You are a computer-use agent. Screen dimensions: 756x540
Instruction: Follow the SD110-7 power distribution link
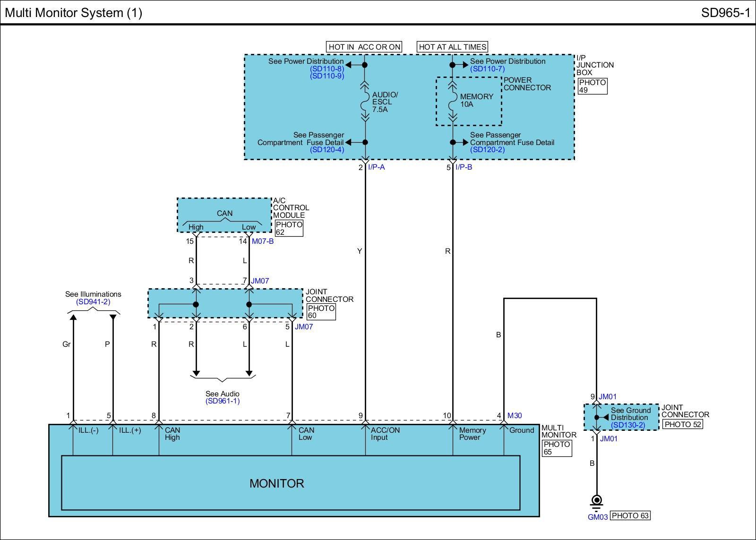[x=487, y=69]
